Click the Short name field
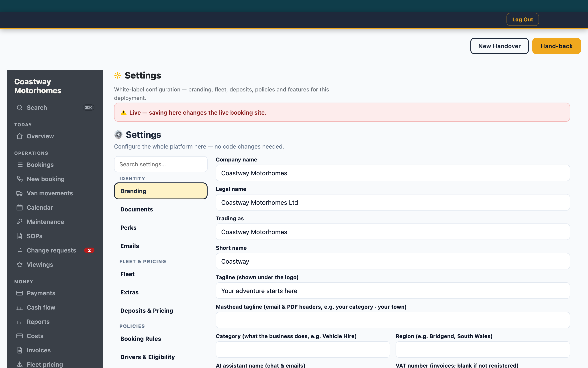588x368 pixels. (393, 261)
